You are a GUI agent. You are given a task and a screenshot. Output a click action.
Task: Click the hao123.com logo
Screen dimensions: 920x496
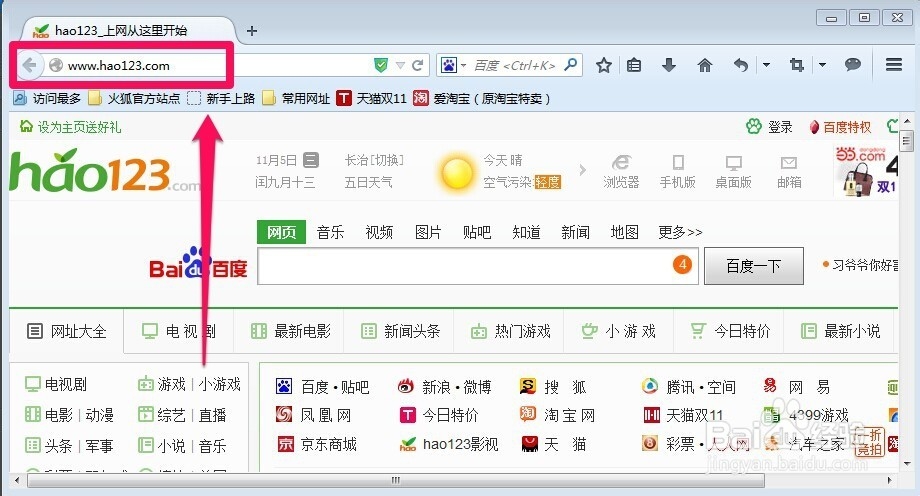[104, 171]
